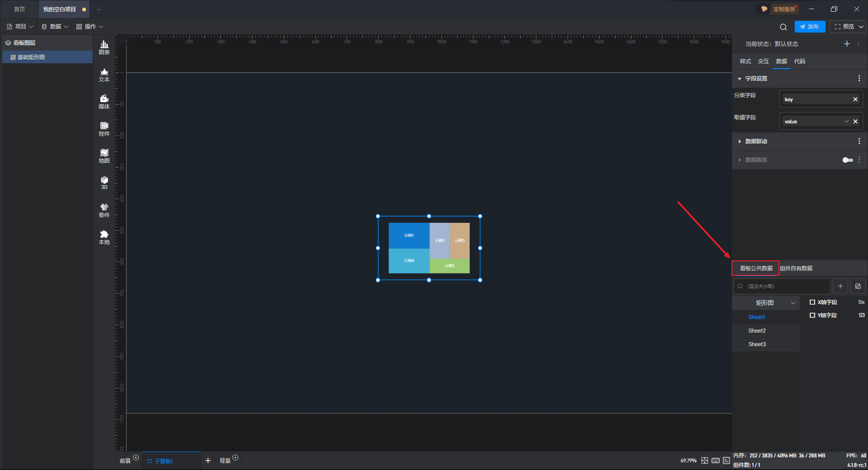Open the 本地 local components icon
The image size is (868, 470).
104,237
